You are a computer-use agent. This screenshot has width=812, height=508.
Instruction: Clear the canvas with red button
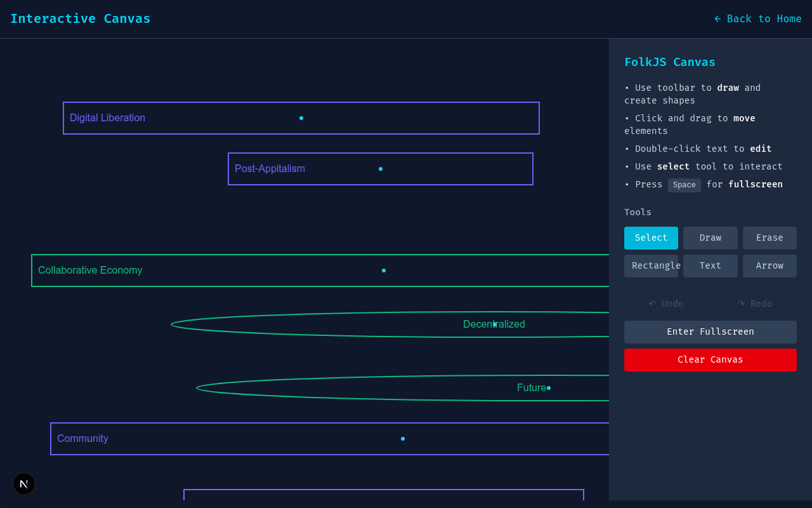[710, 360]
